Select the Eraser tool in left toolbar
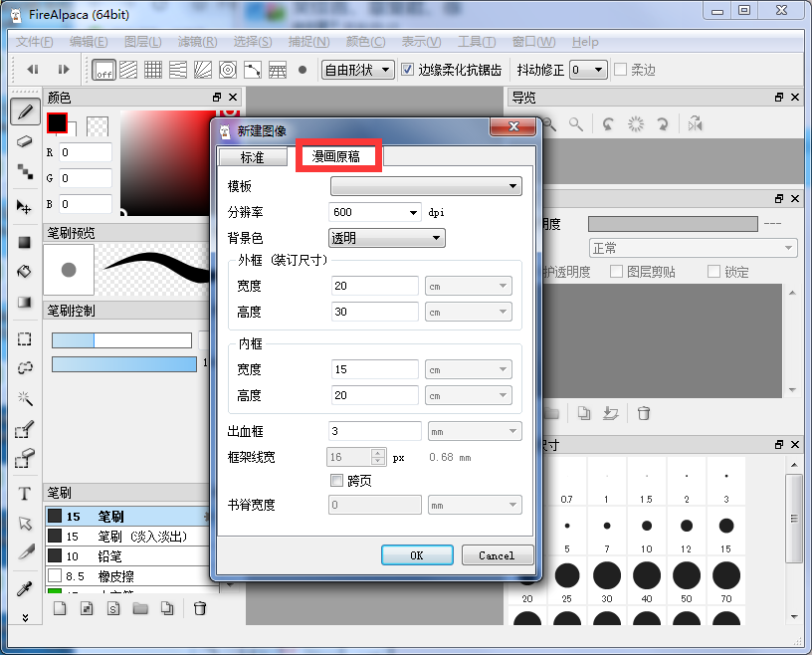This screenshot has width=812, height=655. 25,141
